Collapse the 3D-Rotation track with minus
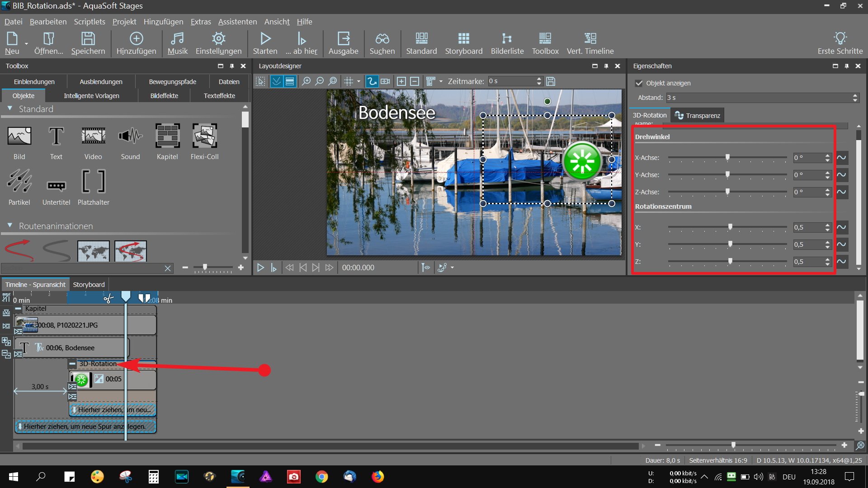The width and height of the screenshot is (868, 488). click(72, 363)
